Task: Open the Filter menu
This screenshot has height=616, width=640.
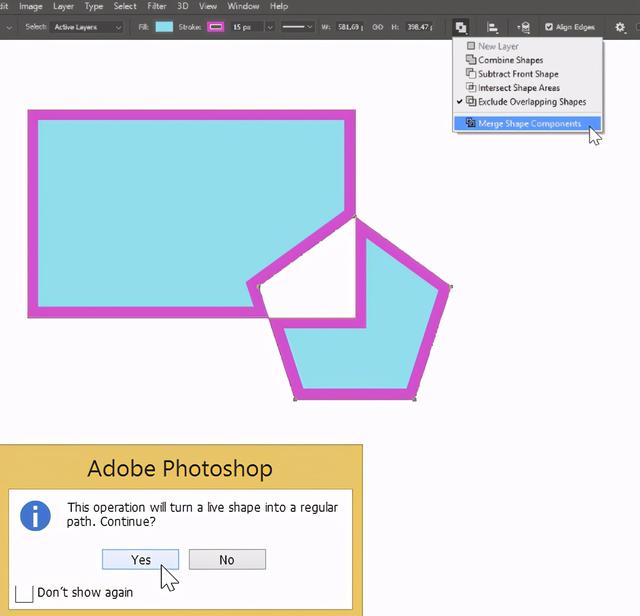Action: point(157,7)
